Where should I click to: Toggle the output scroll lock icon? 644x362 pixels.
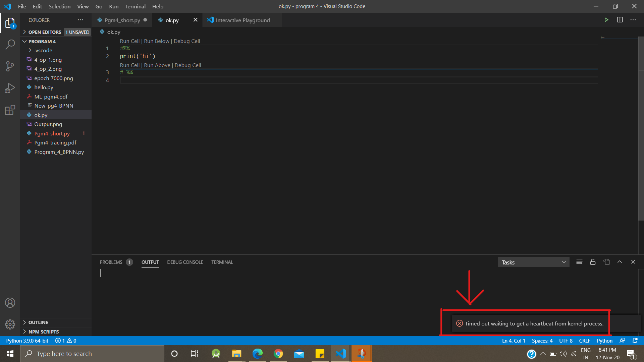pyautogui.click(x=593, y=262)
